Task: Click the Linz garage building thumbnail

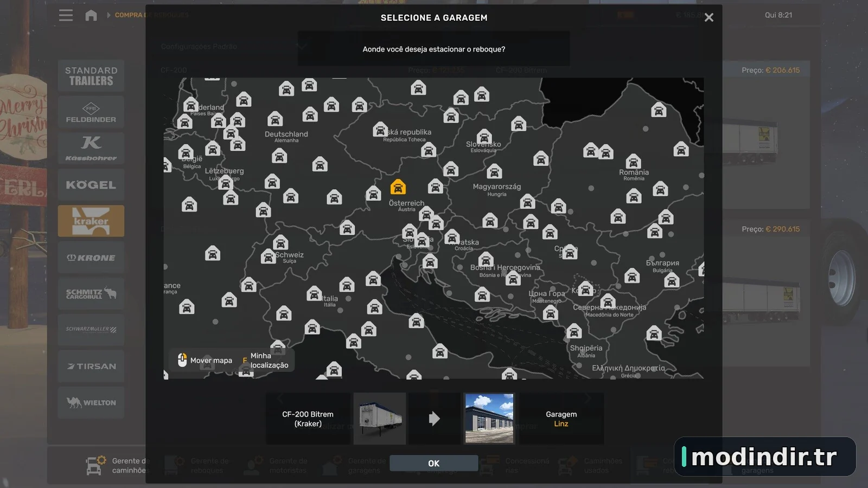Action: 489,419
